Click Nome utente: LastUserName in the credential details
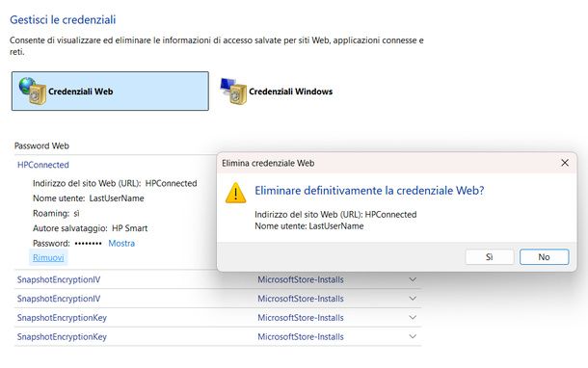 click(89, 198)
